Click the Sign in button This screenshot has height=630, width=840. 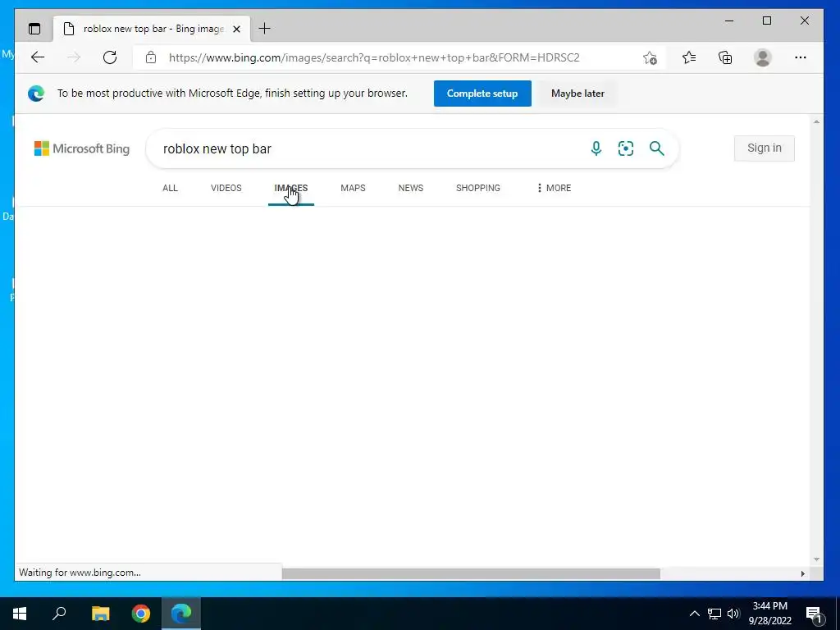coord(764,148)
